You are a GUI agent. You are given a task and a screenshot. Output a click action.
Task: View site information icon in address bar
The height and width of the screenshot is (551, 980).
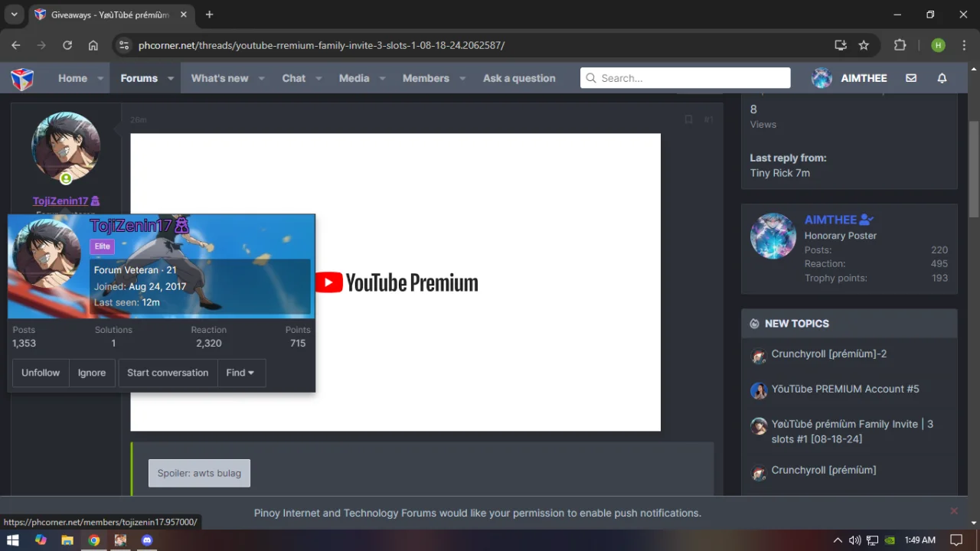pyautogui.click(x=124, y=45)
